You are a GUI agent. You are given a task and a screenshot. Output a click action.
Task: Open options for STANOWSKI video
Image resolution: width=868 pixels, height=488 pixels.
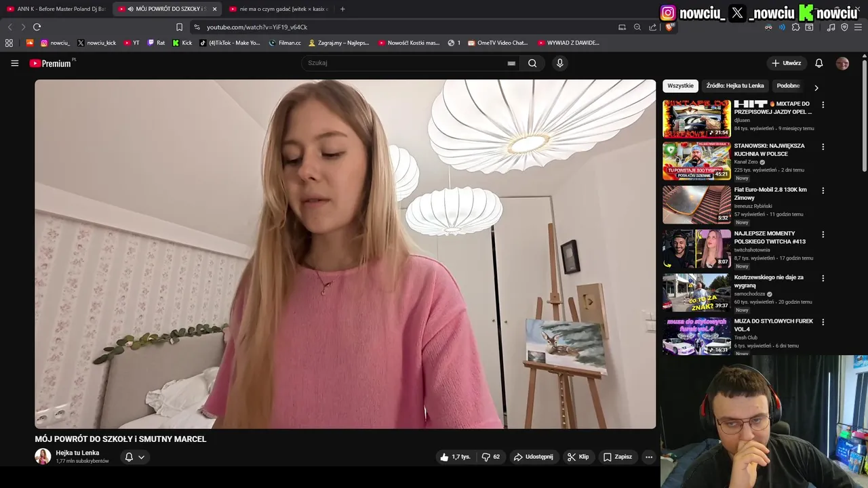pos(823,147)
